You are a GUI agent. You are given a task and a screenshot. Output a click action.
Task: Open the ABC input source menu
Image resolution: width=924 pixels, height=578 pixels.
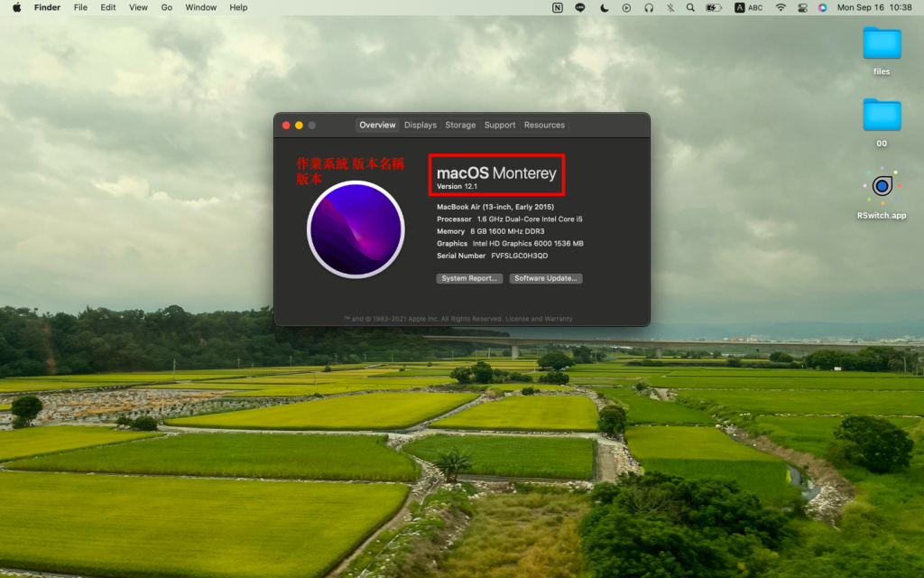pyautogui.click(x=749, y=7)
